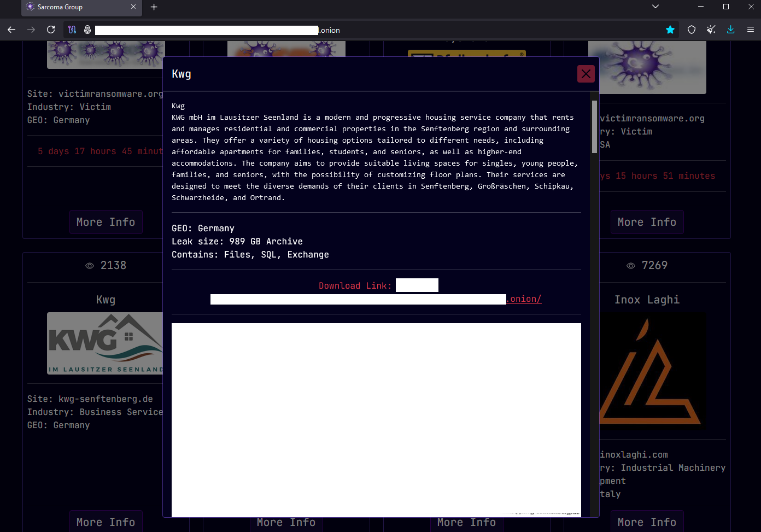The width and height of the screenshot is (761, 532).
Task: Click the eye icon beside 7269 views
Action: click(x=631, y=266)
